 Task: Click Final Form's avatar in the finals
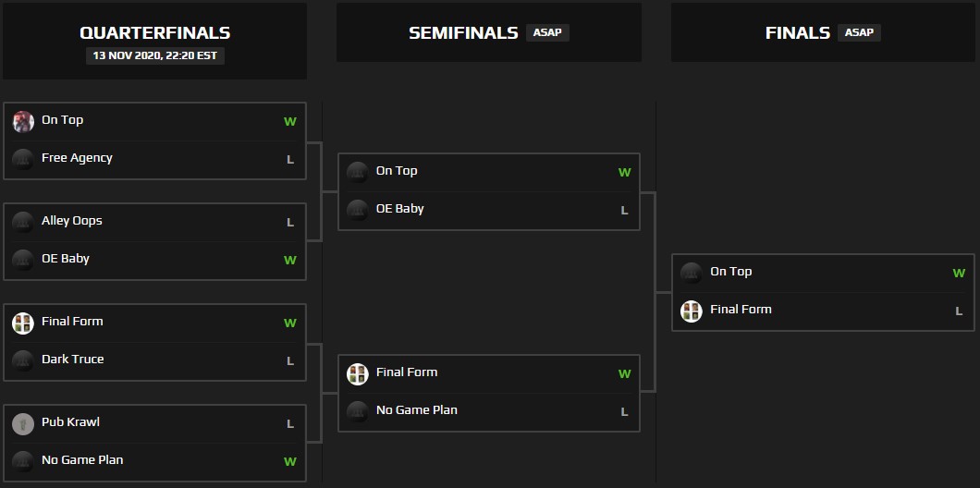click(692, 311)
